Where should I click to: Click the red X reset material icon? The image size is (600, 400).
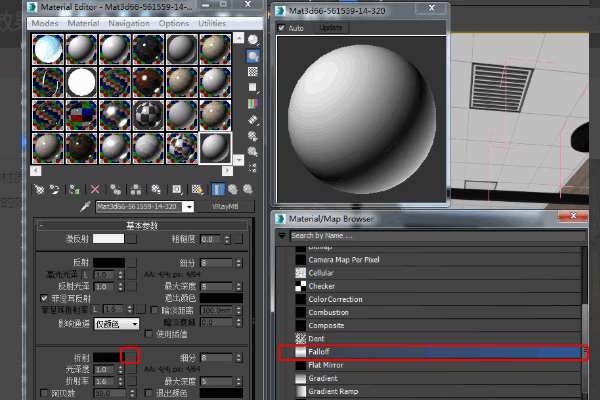[95, 189]
